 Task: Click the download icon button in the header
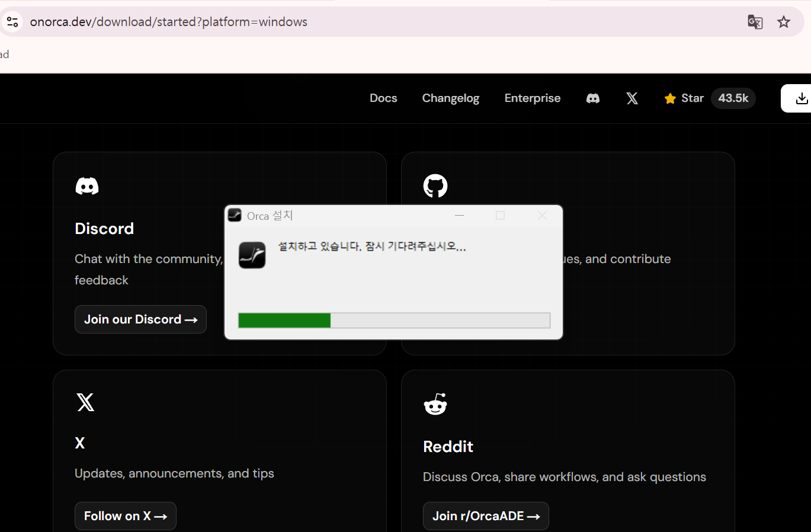click(801, 98)
